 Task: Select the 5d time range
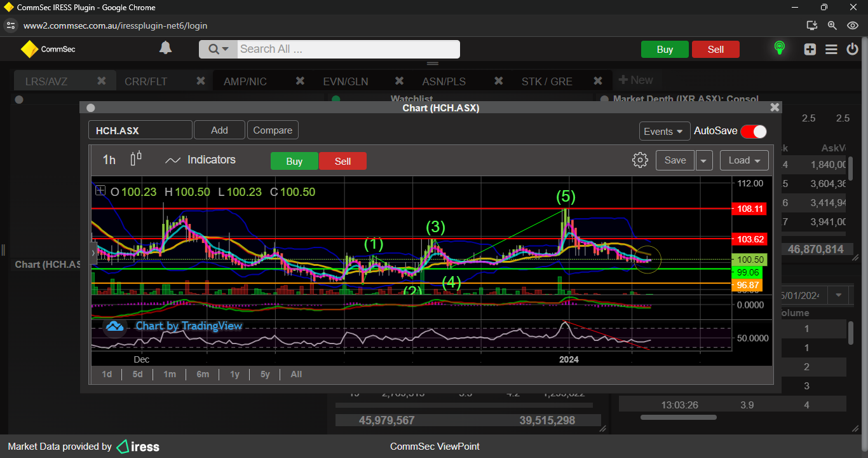pos(137,374)
